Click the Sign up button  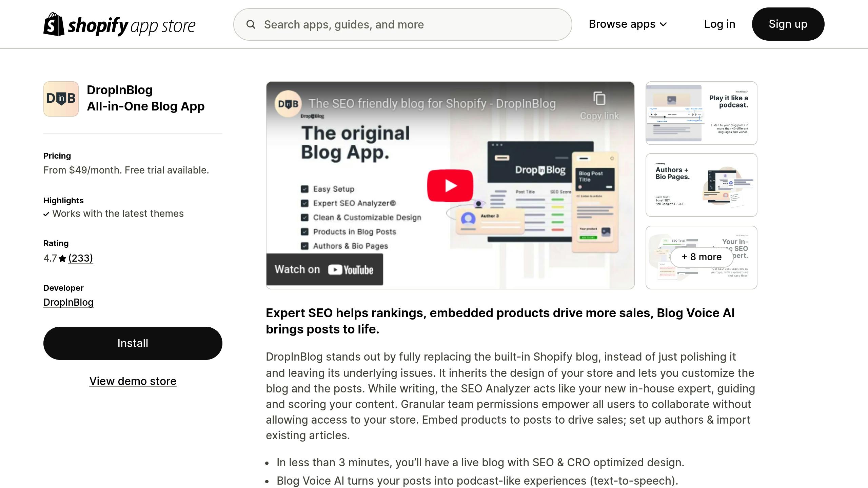788,24
